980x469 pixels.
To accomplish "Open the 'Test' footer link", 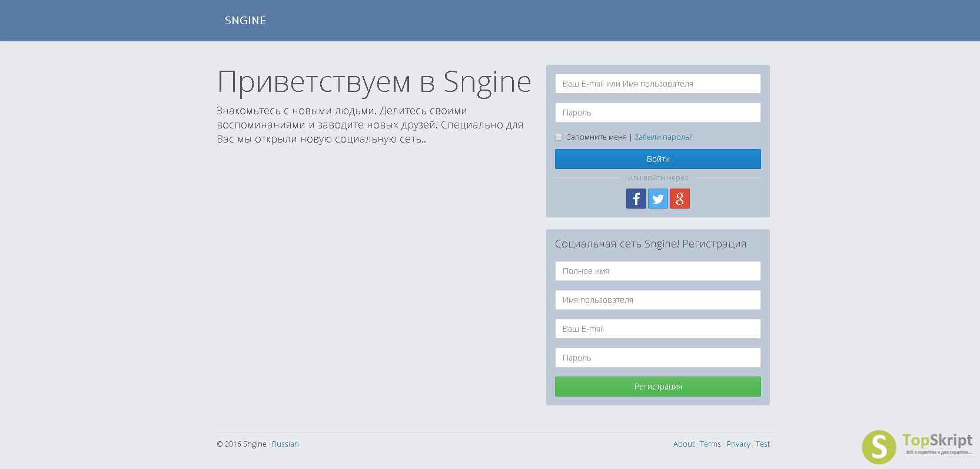I will [763, 444].
